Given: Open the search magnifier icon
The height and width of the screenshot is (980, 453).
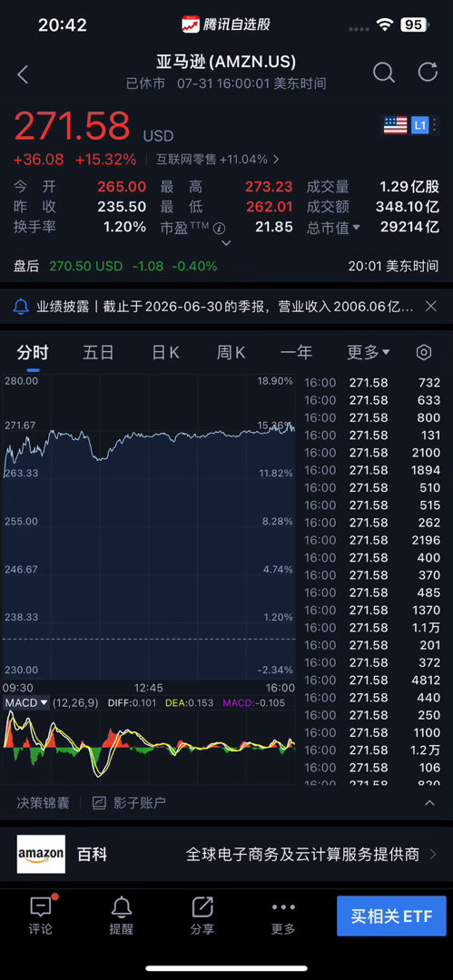Looking at the screenshot, I should (384, 73).
